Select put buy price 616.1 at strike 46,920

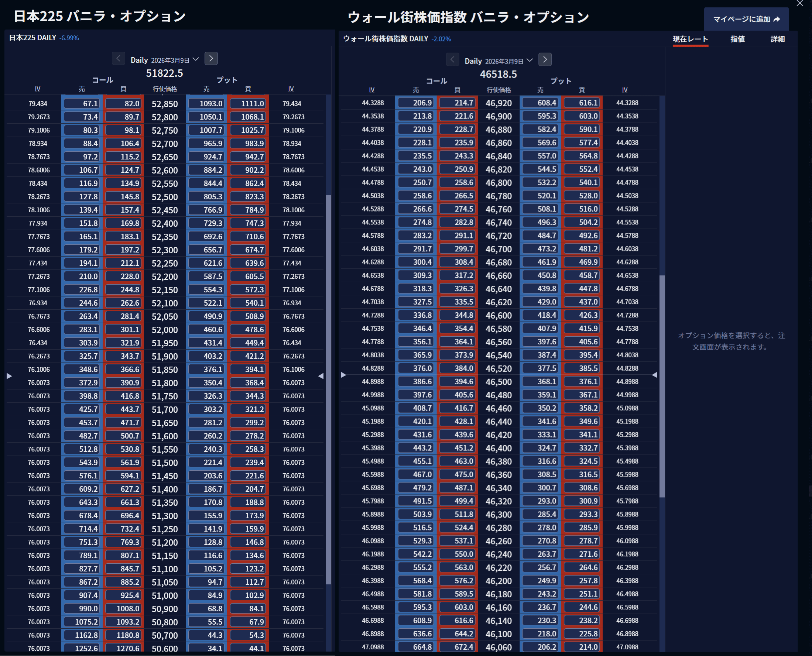[x=582, y=102]
